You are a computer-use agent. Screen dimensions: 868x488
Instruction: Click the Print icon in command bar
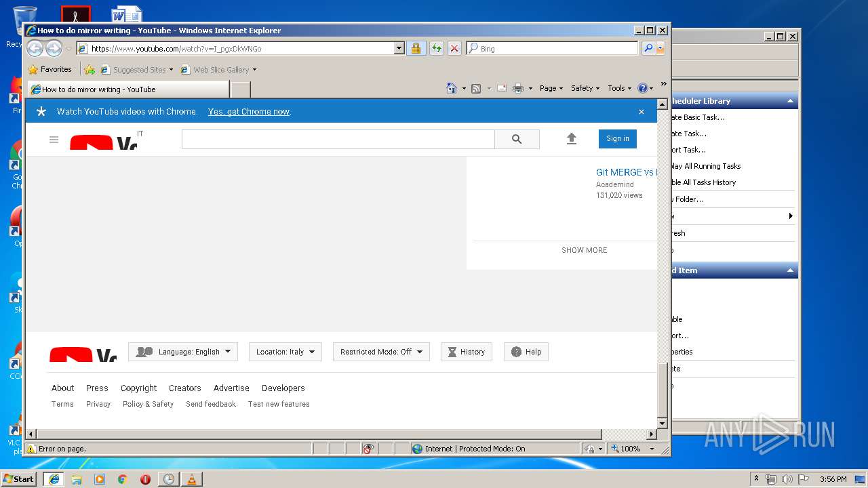(x=518, y=88)
